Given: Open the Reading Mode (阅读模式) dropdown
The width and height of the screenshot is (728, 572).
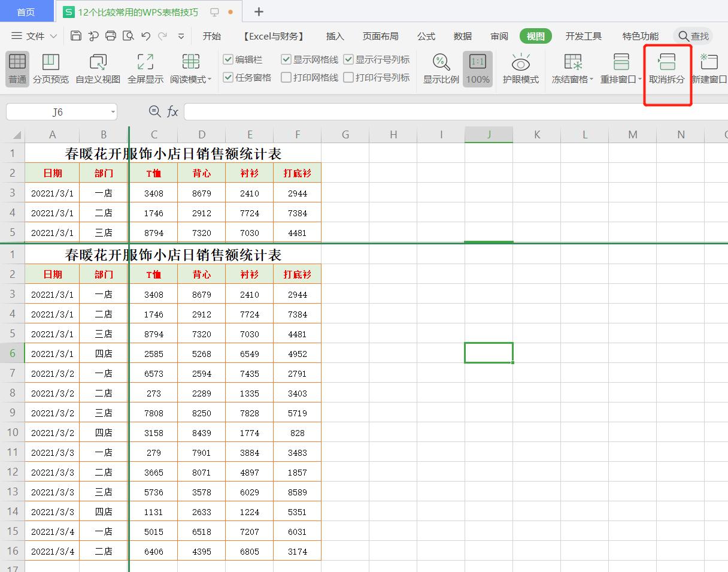Looking at the screenshot, I should (x=210, y=80).
